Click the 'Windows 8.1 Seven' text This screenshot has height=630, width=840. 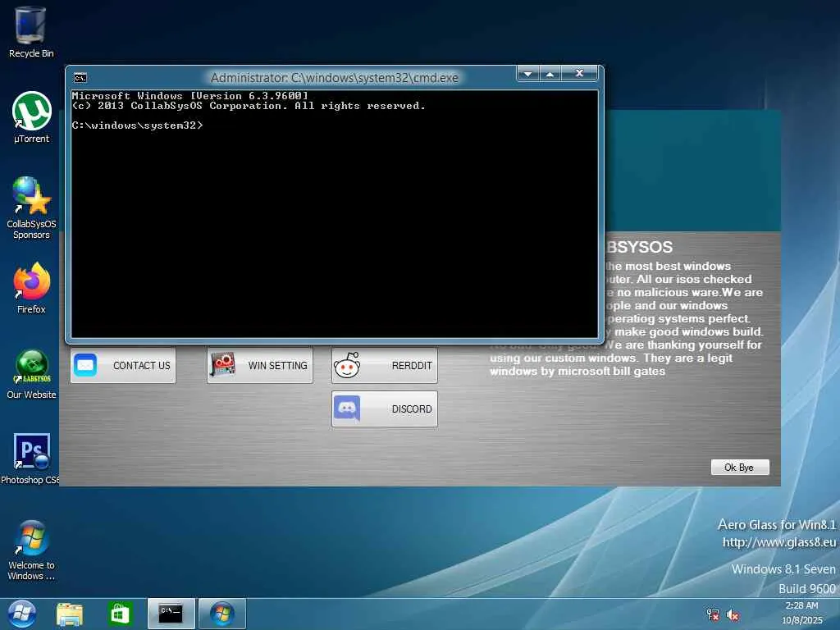click(x=783, y=569)
